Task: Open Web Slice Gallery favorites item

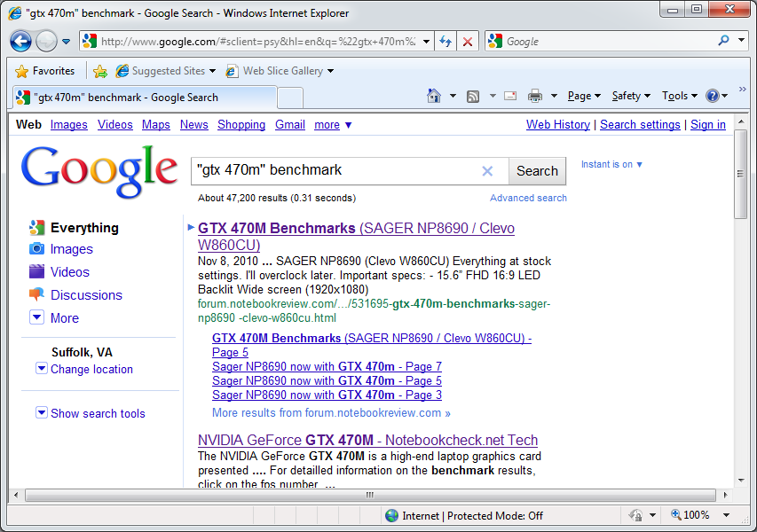Action: [x=280, y=71]
